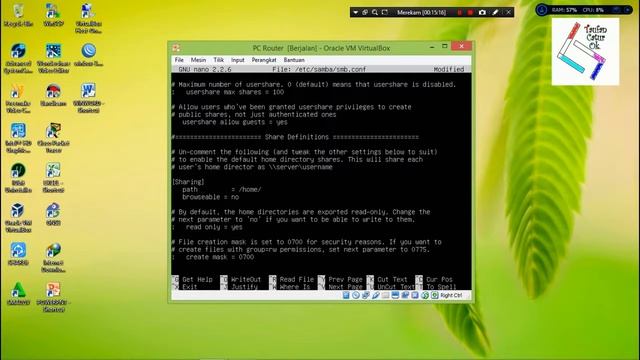Image resolution: width=640 pixels, height=360 pixels.
Task: Click the 'browseable = no' line
Action: [x=211, y=197]
